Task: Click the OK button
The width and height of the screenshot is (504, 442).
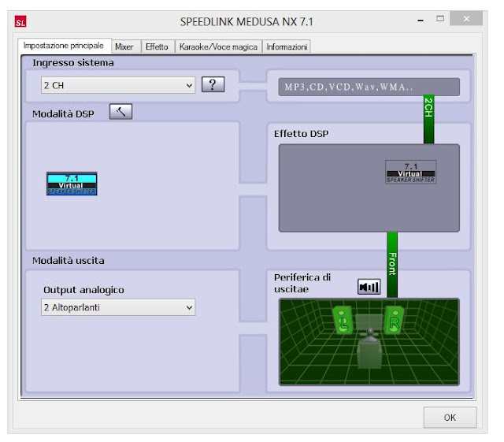Action: coord(450,418)
